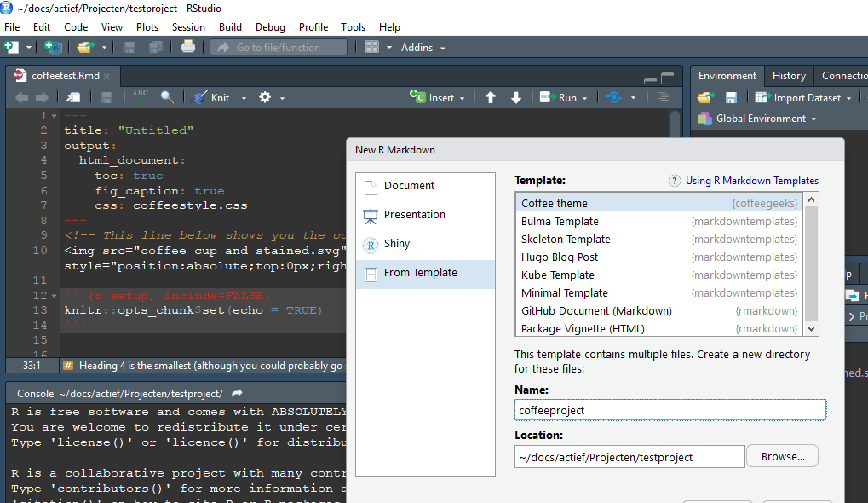Open the Plots menu
The image size is (868, 503).
point(147,27)
